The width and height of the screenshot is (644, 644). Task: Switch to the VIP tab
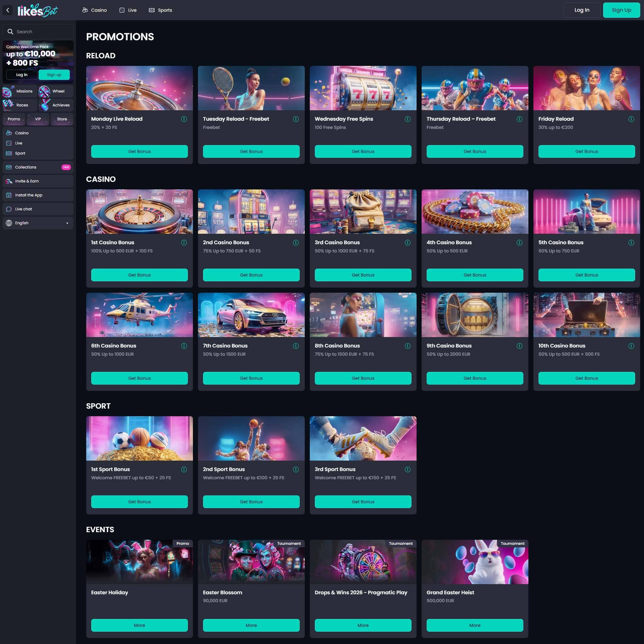click(x=38, y=119)
